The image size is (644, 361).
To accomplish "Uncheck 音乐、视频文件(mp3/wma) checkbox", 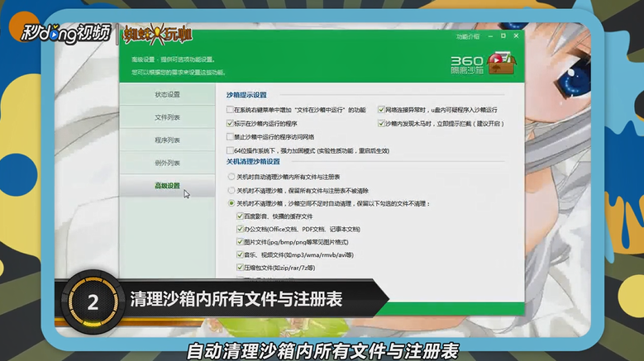I will pos(240,254).
